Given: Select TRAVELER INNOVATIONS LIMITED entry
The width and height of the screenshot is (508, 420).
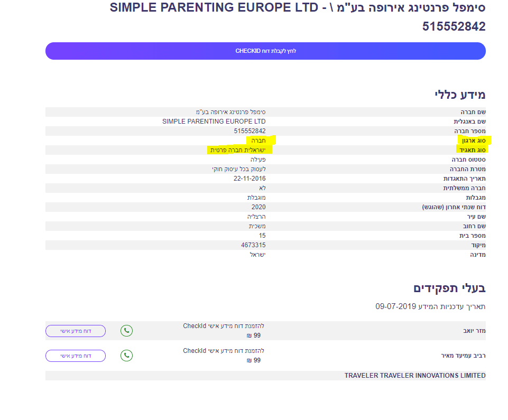Looking at the screenshot, I should [414, 376].
